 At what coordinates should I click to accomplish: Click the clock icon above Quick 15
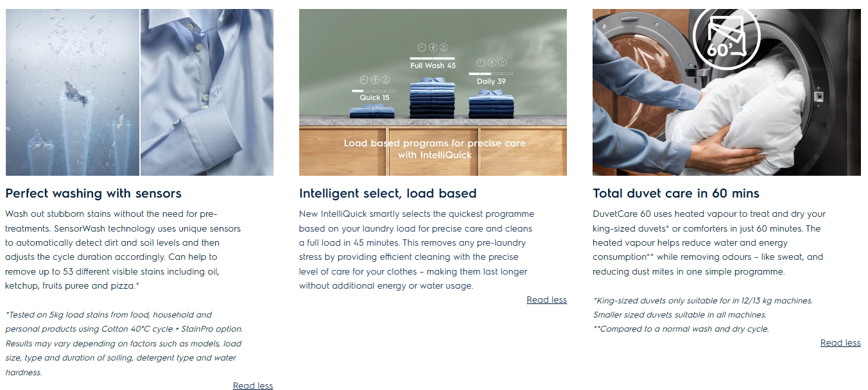point(363,80)
